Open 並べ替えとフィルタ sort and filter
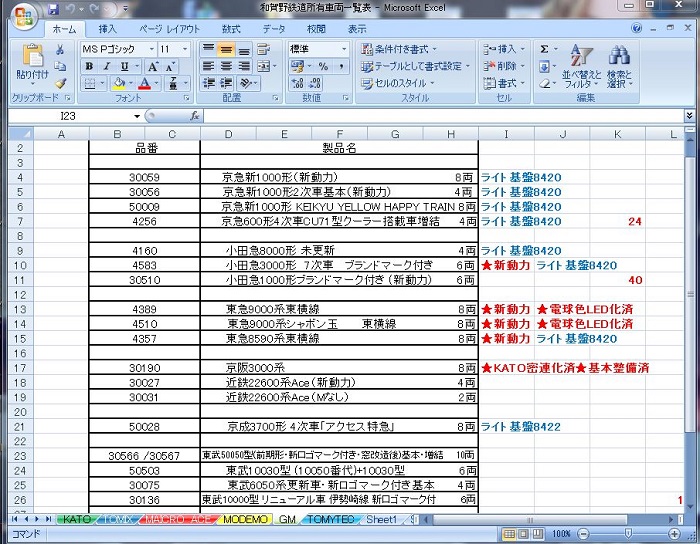The image size is (700, 544). click(x=581, y=66)
